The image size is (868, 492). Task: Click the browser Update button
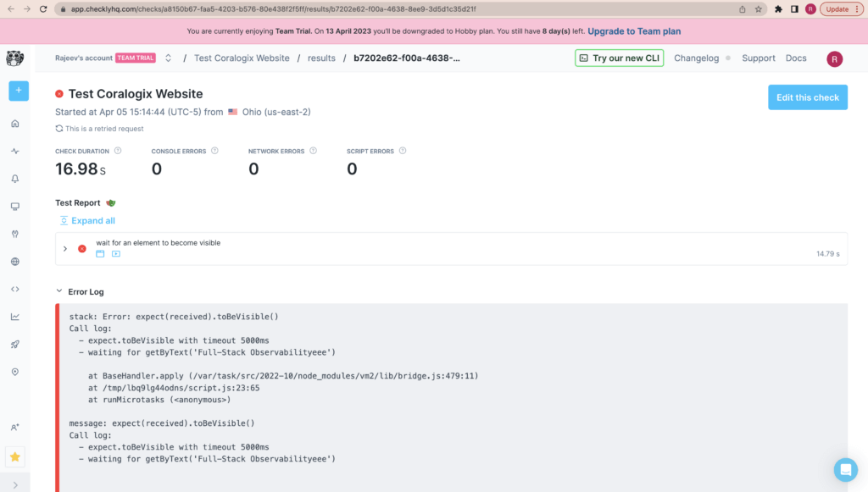(x=842, y=8)
